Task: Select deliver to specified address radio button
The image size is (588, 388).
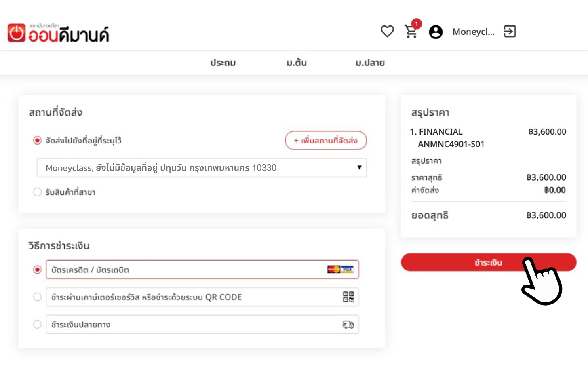Action: [37, 141]
